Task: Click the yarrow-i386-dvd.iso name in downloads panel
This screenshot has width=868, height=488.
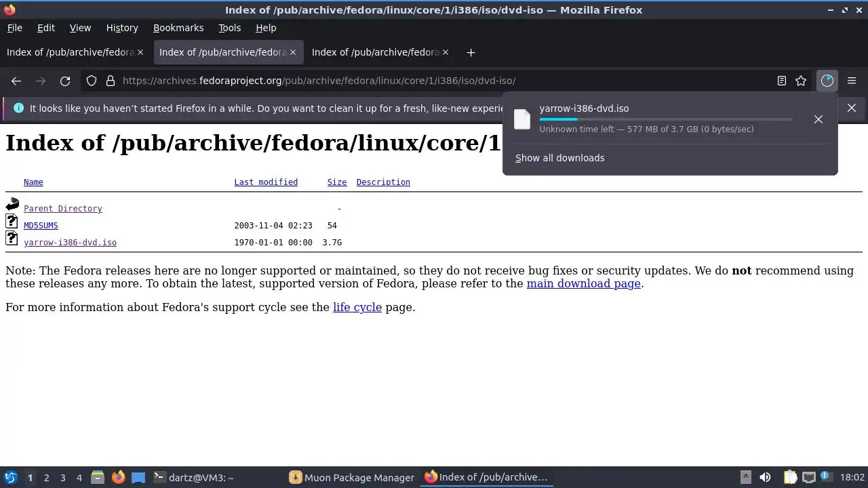Action: coord(584,108)
